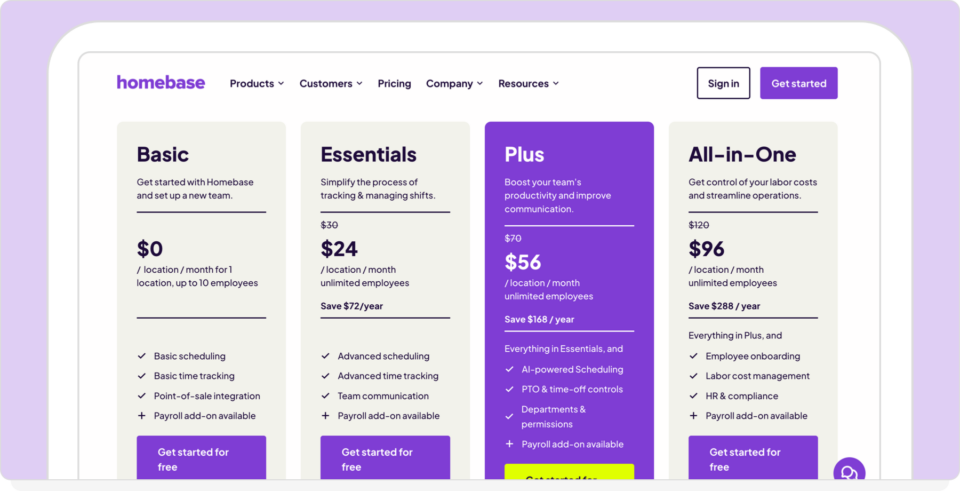Open the chat support bubble icon
The width and height of the screenshot is (960, 491).
849,472
